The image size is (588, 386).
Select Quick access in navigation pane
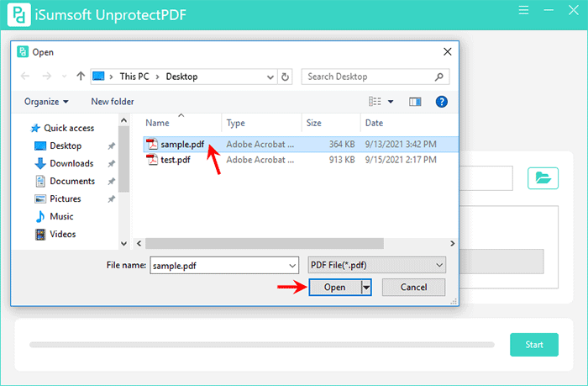(69, 128)
